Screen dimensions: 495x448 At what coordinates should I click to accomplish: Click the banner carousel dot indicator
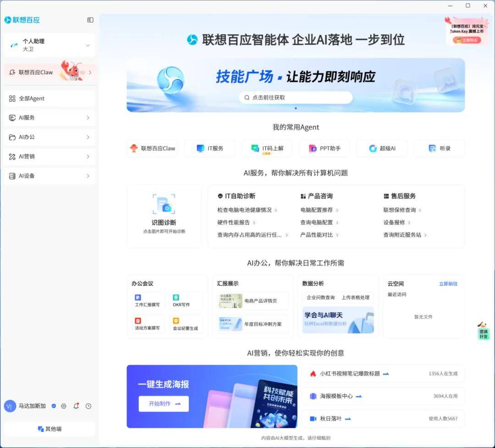point(296,108)
